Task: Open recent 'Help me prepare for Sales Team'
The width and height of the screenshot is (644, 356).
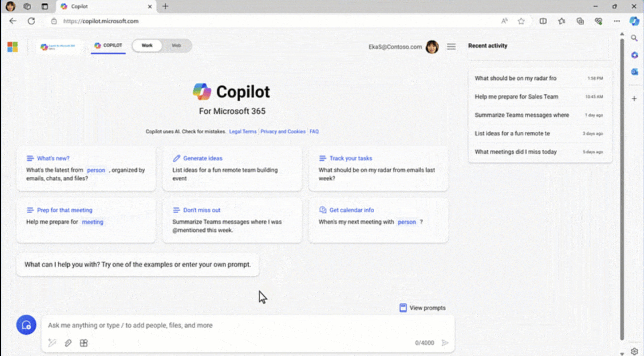Action: point(540,96)
